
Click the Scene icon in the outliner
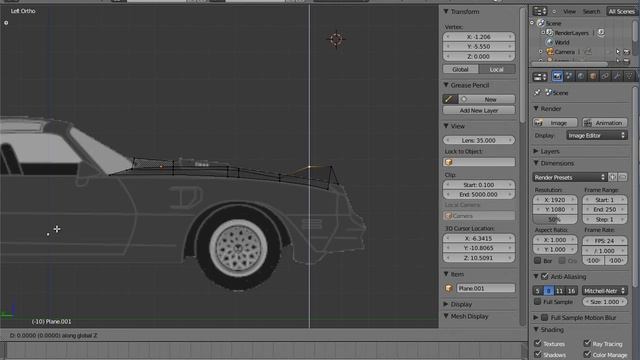click(541, 23)
